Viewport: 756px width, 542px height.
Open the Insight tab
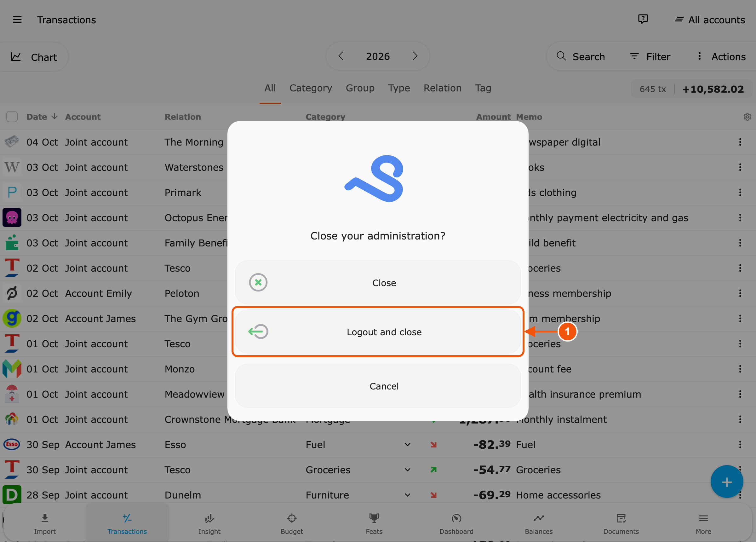click(x=209, y=524)
